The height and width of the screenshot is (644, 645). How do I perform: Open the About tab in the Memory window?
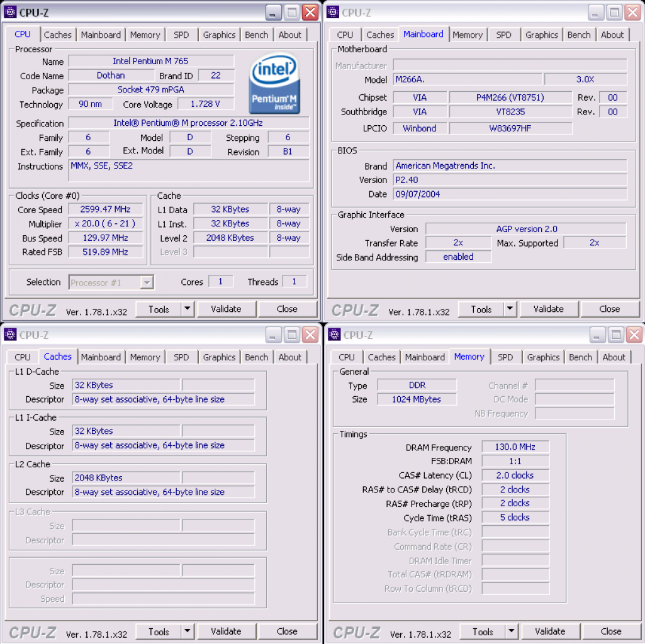(x=614, y=357)
